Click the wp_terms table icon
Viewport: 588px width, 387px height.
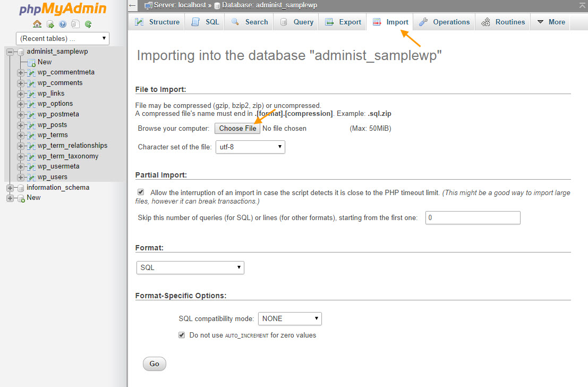coord(31,135)
